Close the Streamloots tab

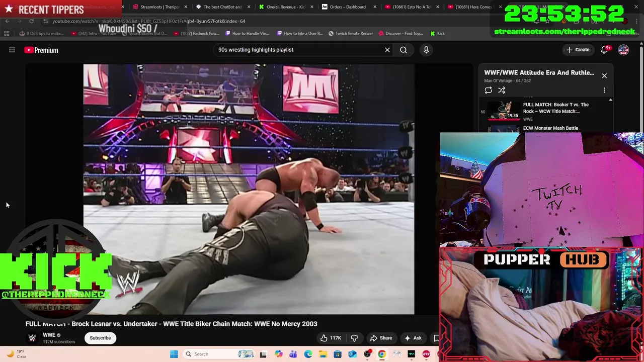[x=186, y=7]
